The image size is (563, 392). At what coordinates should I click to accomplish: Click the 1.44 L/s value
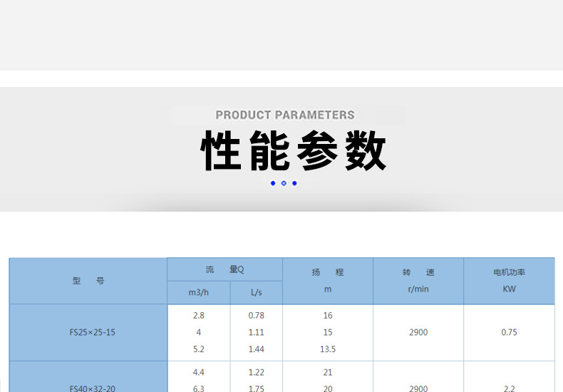257,349
